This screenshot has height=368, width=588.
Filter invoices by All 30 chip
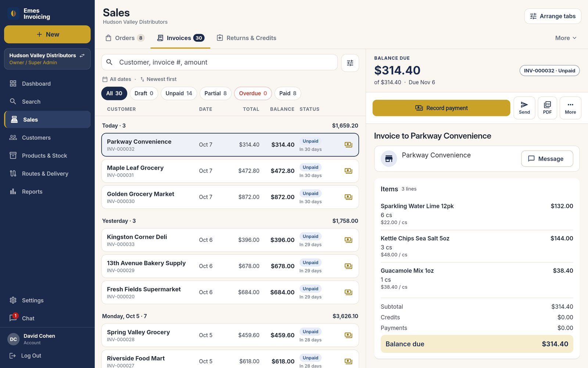[114, 93]
